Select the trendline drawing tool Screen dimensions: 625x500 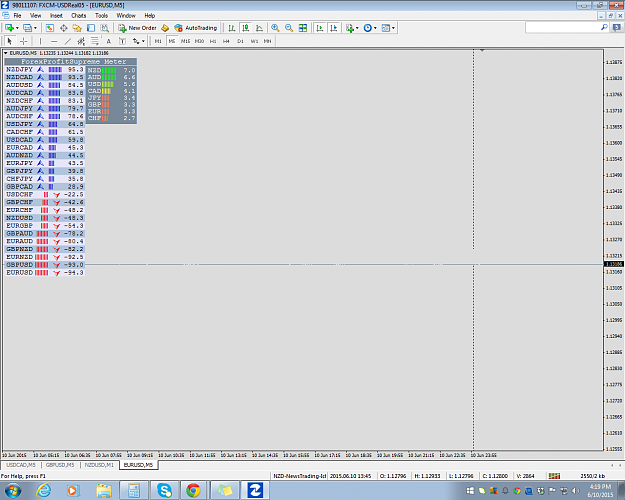pos(68,41)
